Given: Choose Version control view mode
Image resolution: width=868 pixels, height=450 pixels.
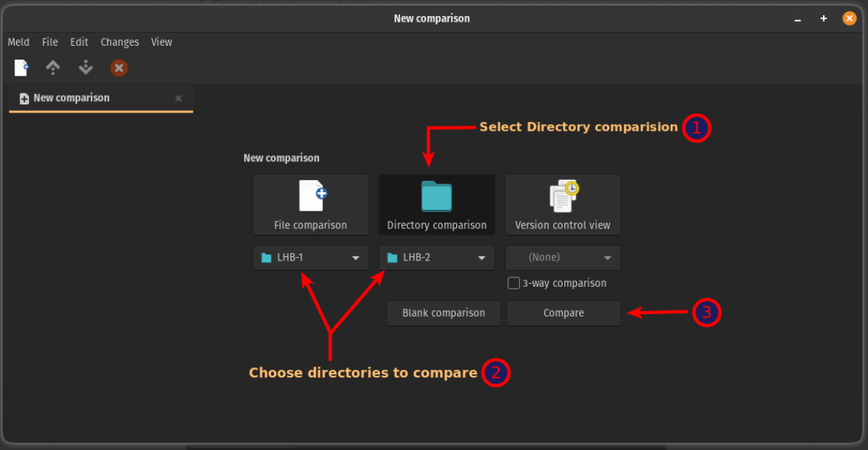Looking at the screenshot, I should click(563, 205).
